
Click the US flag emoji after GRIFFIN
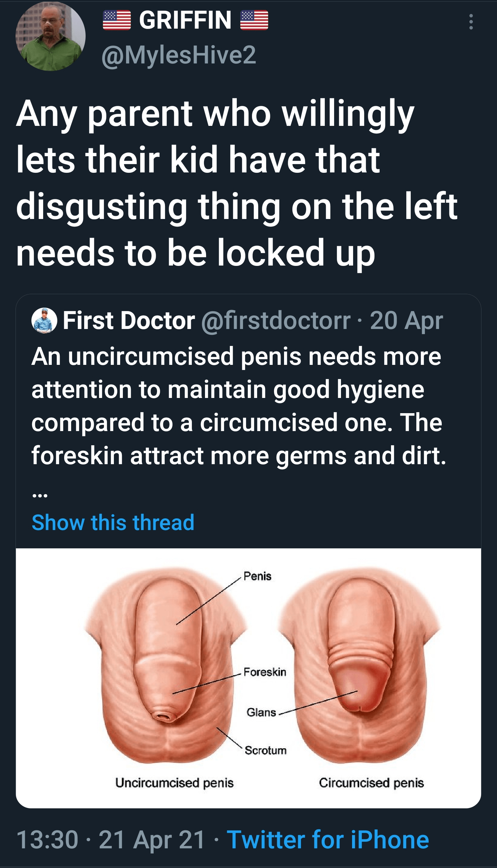click(254, 20)
